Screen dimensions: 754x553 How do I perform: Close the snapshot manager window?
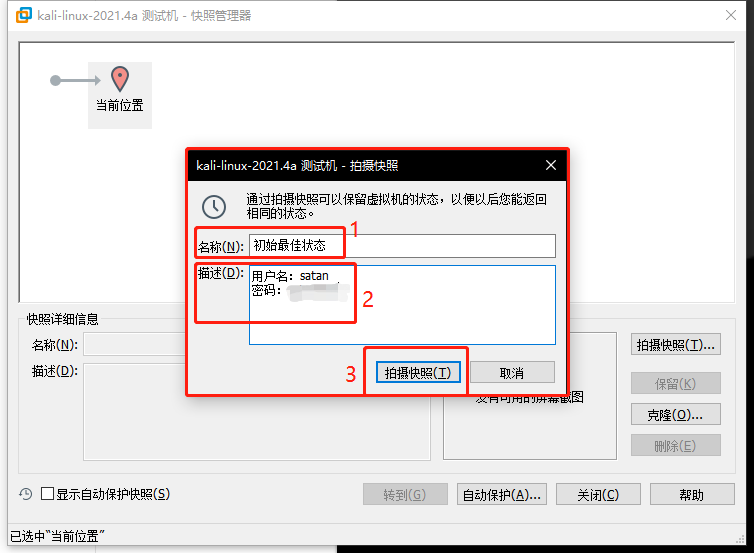[731, 15]
